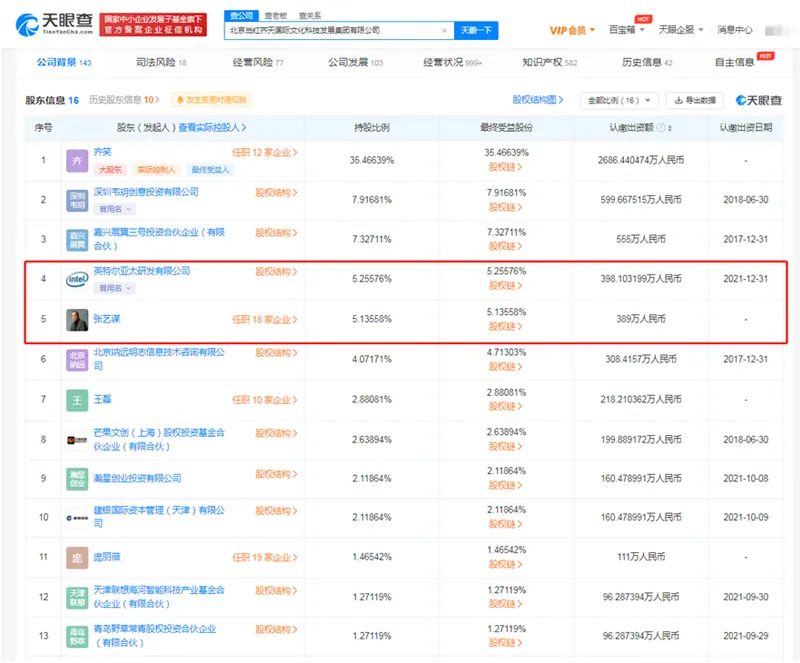Open the 股权结构图 link
Screen dimensions: 800x663
(x=538, y=100)
